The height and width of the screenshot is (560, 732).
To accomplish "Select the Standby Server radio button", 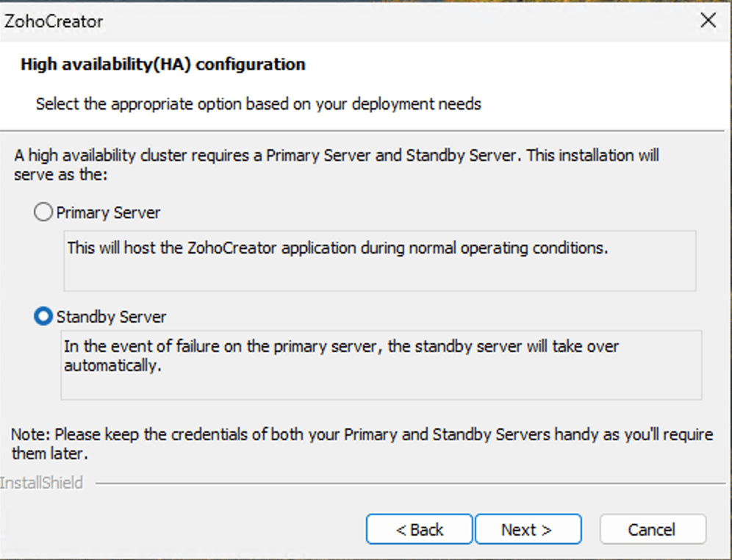I will pos(43,316).
